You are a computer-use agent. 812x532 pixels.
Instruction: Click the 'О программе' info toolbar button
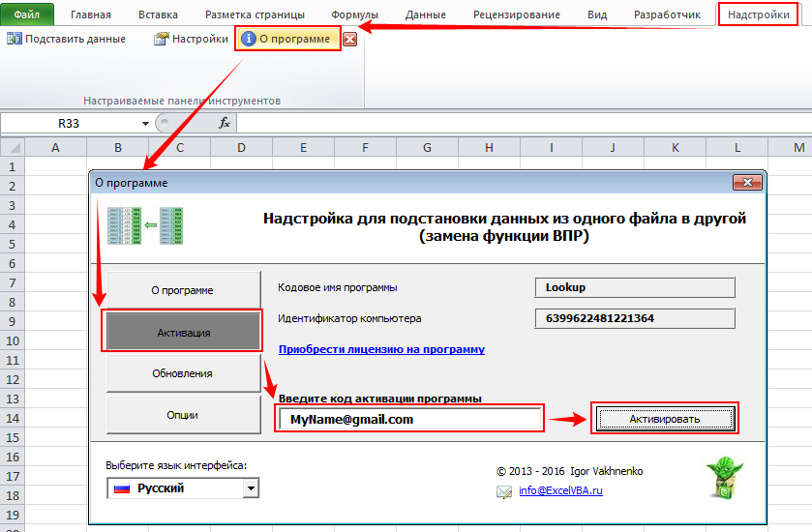coord(287,39)
